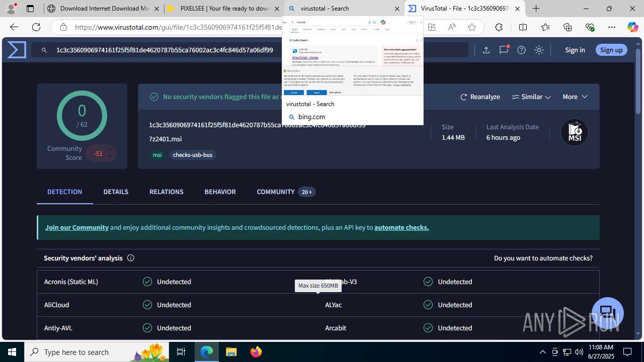Open the Favorites list icon
Image resolution: width=644 pixels, height=362 pixels.
pos(545,27)
